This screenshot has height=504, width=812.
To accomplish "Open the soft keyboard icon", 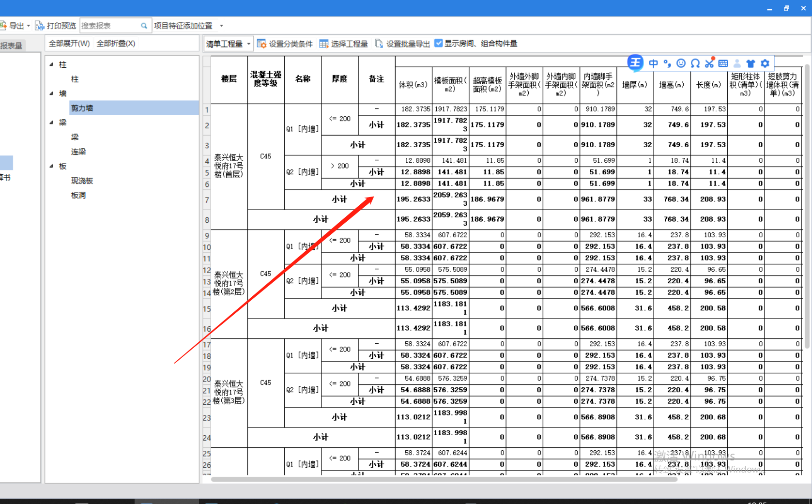I will pos(723,63).
